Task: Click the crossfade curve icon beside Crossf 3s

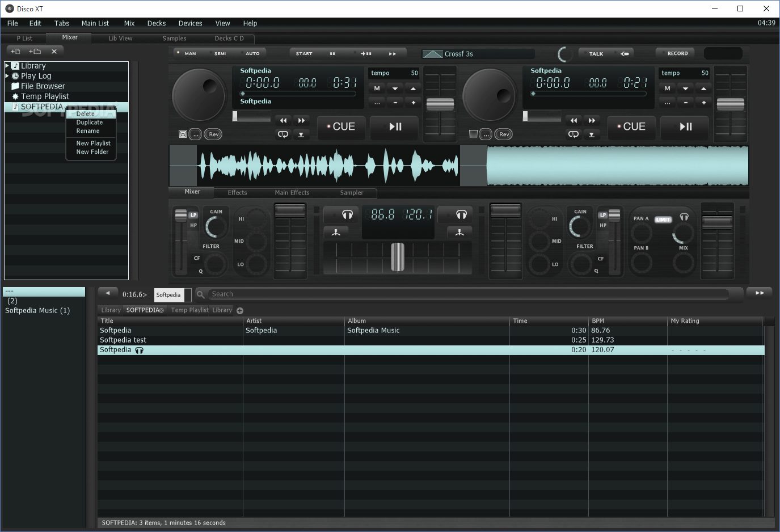Action: click(433, 54)
